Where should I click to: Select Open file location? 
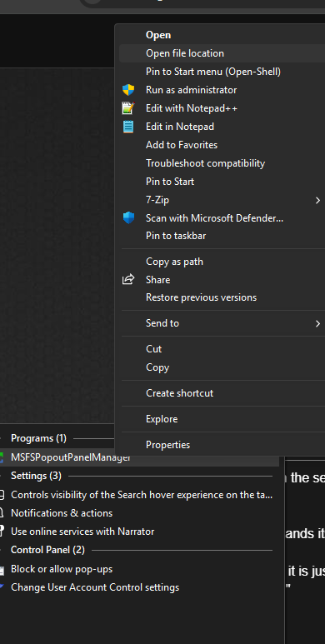(185, 53)
